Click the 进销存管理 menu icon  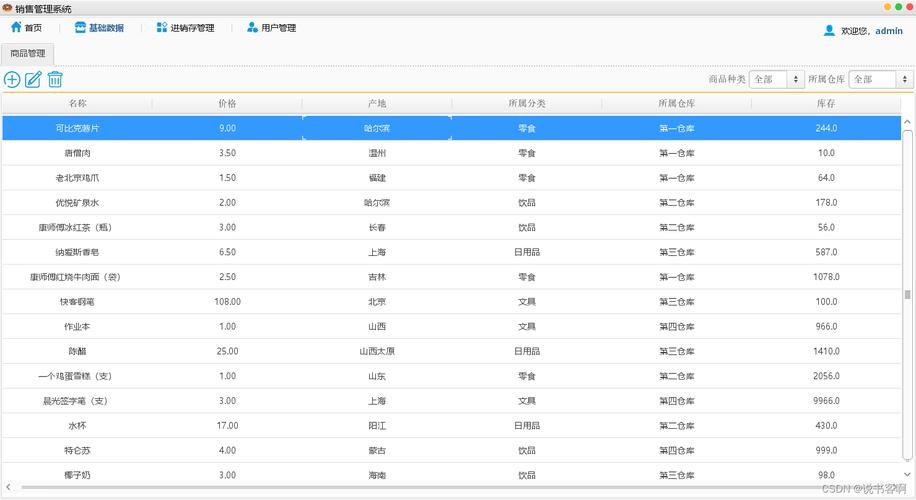point(162,28)
